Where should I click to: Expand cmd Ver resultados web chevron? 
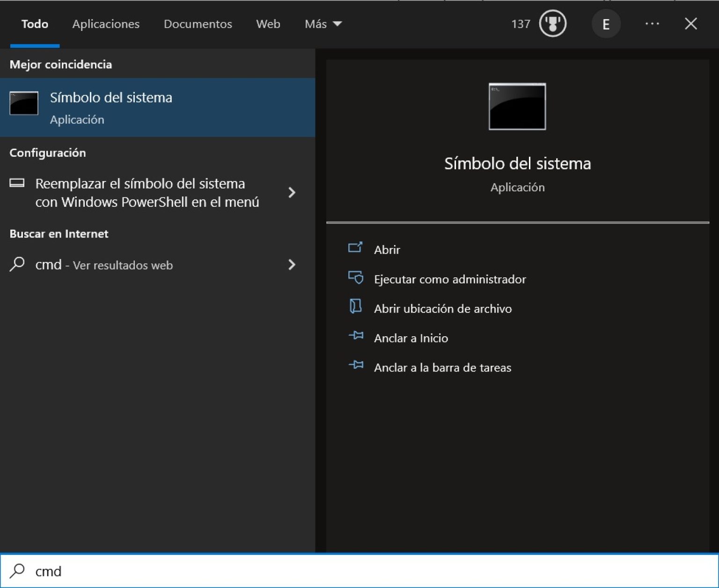coord(292,265)
